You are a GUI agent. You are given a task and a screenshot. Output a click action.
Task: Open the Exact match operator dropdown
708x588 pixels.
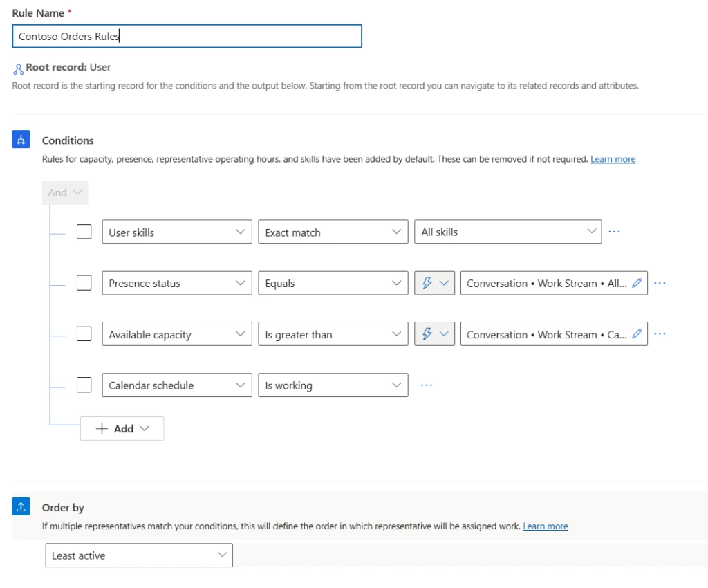[x=333, y=232]
